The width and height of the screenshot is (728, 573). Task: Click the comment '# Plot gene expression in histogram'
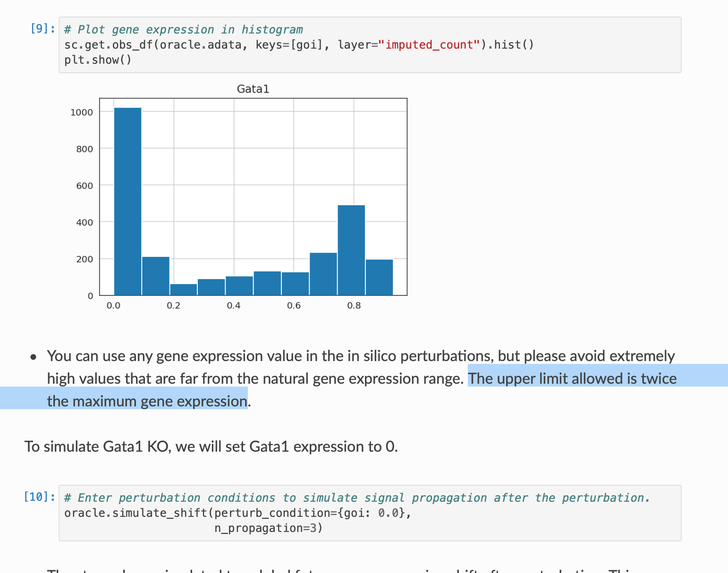pyautogui.click(x=183, y=29)
